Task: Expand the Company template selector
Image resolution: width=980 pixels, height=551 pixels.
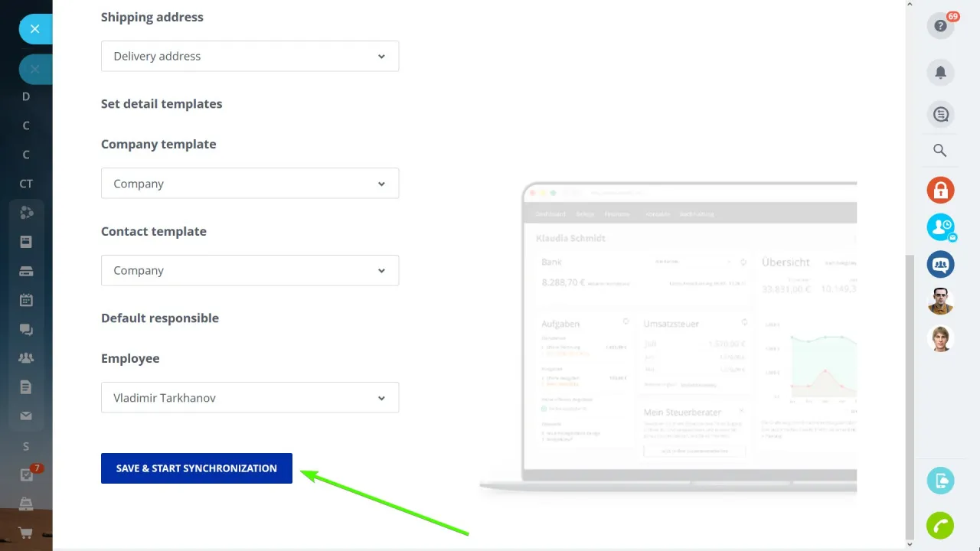Action: [250, 184]
